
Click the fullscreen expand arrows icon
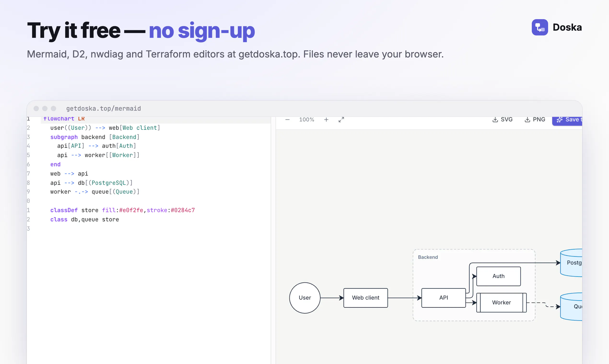pyautogui.click(x=341, y=119)
